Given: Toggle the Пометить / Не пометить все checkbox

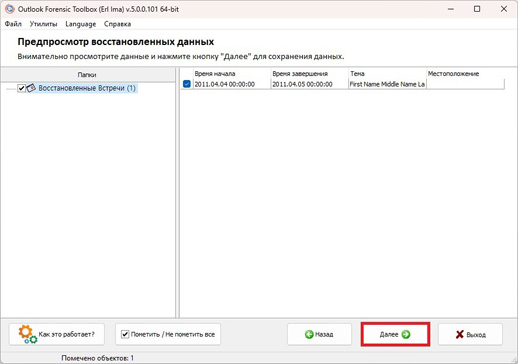Looking at the screenshot, I should click(x=125, y=334).
